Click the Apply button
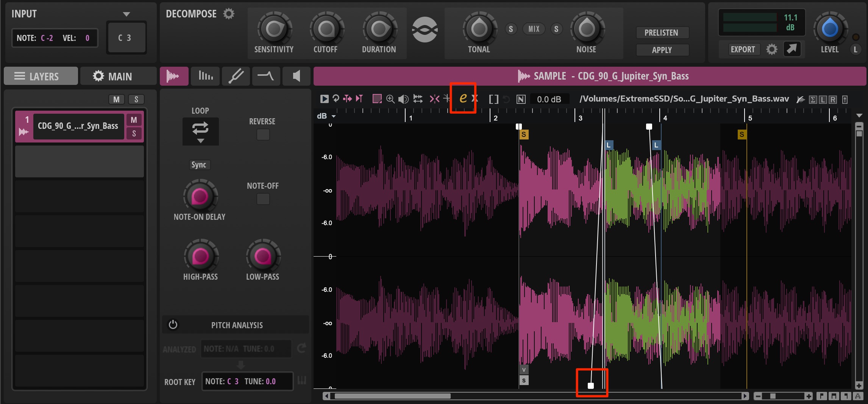 coord(662,50)
